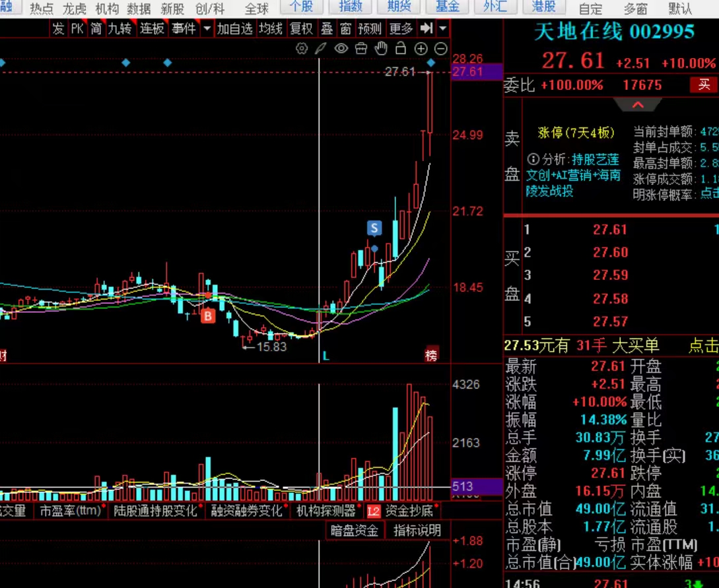
Task: Open the 龙虎 menu
Action: pyautogui.click(x=74, y=9)
